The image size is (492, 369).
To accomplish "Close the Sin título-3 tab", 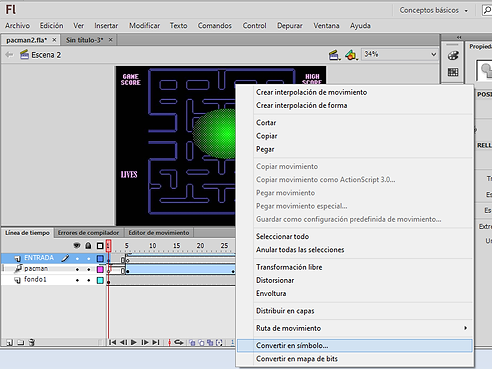I will 111,40.
